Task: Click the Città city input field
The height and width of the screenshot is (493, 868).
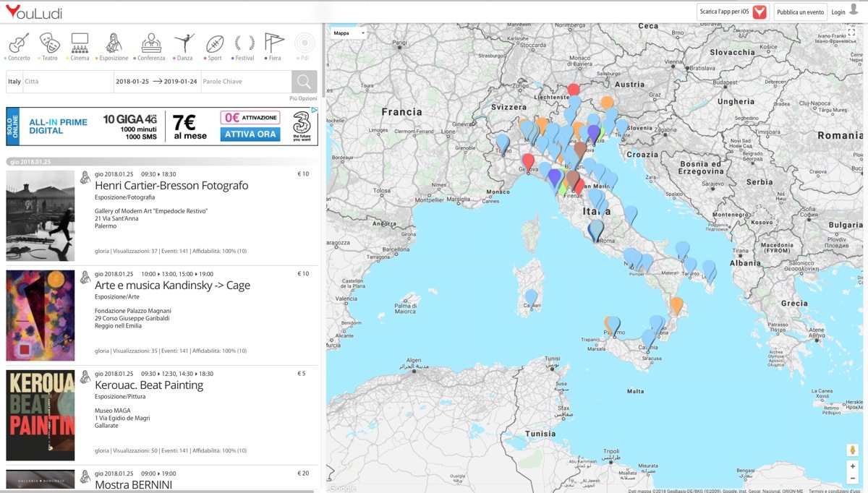Action: 69,82
